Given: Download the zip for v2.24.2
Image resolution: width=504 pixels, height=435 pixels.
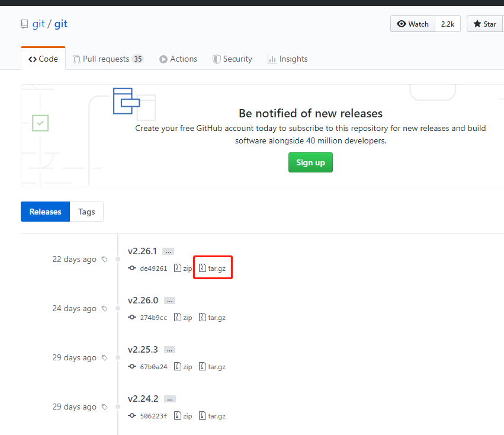Looking at the screenshot, I should (x=183, y=415).
